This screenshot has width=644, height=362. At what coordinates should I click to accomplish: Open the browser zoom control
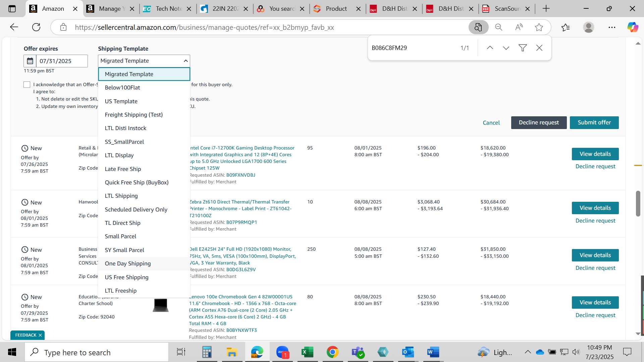pos(499,27)
